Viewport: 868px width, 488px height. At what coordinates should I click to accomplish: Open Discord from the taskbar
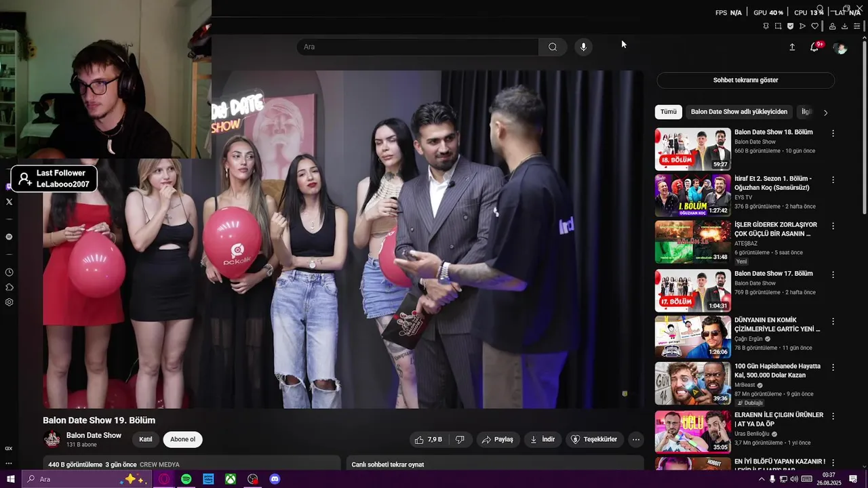click(x=275, y=479)
